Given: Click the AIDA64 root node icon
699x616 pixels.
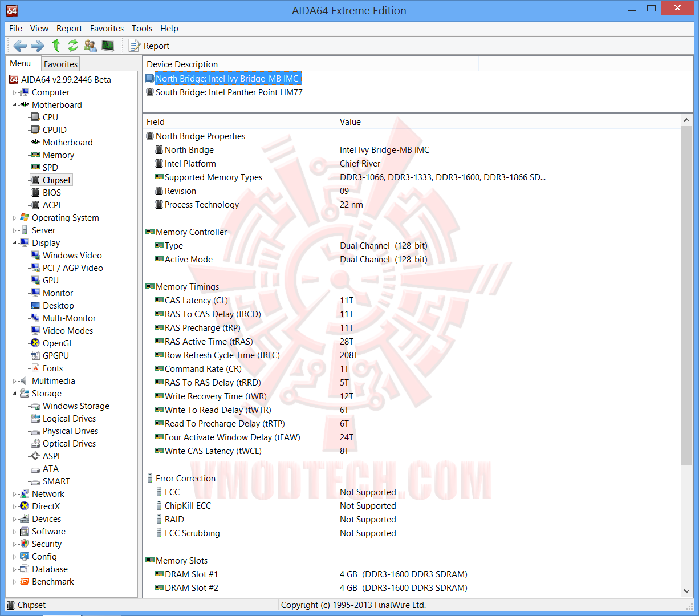Looking at the screenshot, I should 14,79.
